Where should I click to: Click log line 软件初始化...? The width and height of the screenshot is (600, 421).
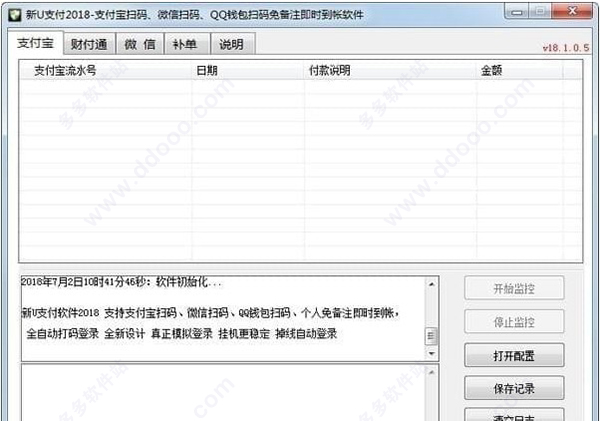pyautogui.click(x=121, y=282)
